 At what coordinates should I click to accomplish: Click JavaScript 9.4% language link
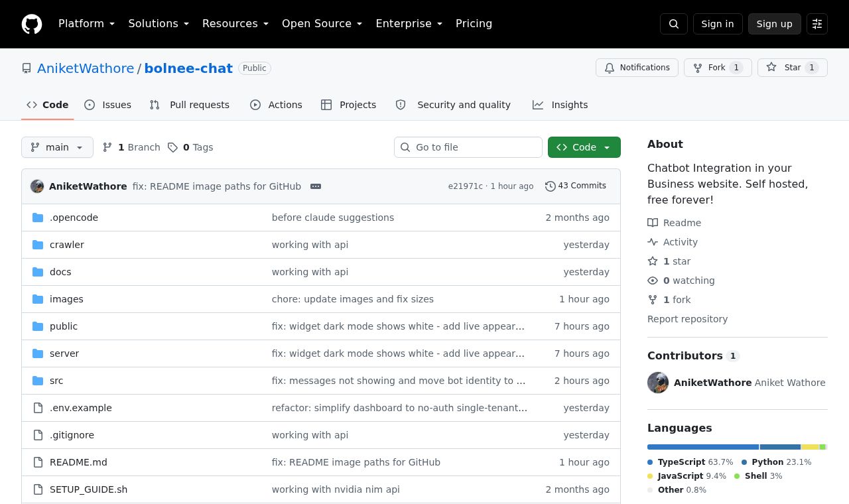pyautogui.click(x=686, y=476)
